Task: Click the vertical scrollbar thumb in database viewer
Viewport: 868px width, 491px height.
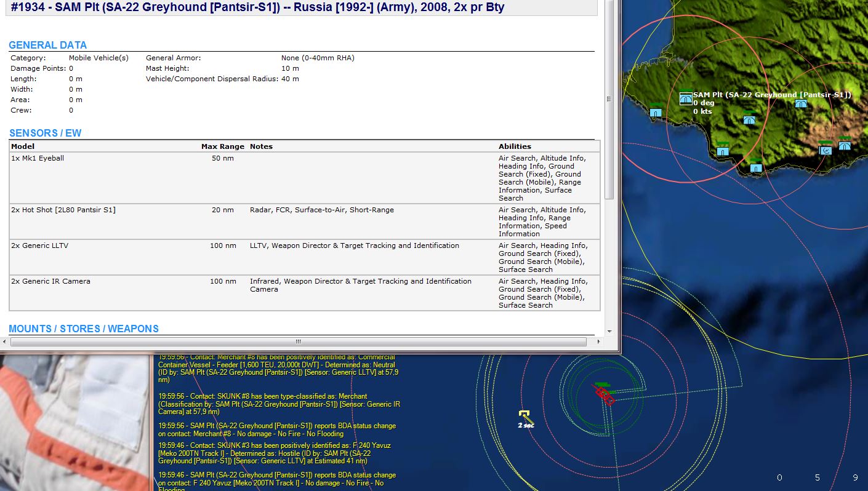Action: coord(609,98)
